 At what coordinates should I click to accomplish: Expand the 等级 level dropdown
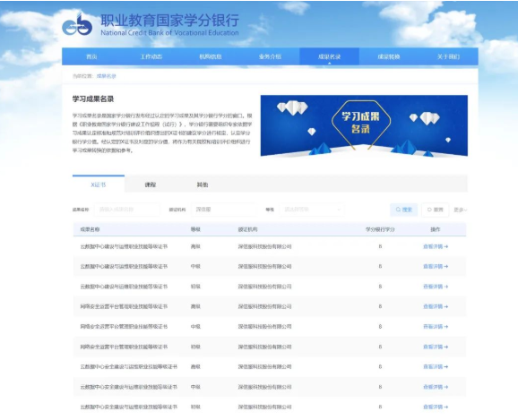click(311, 210)
